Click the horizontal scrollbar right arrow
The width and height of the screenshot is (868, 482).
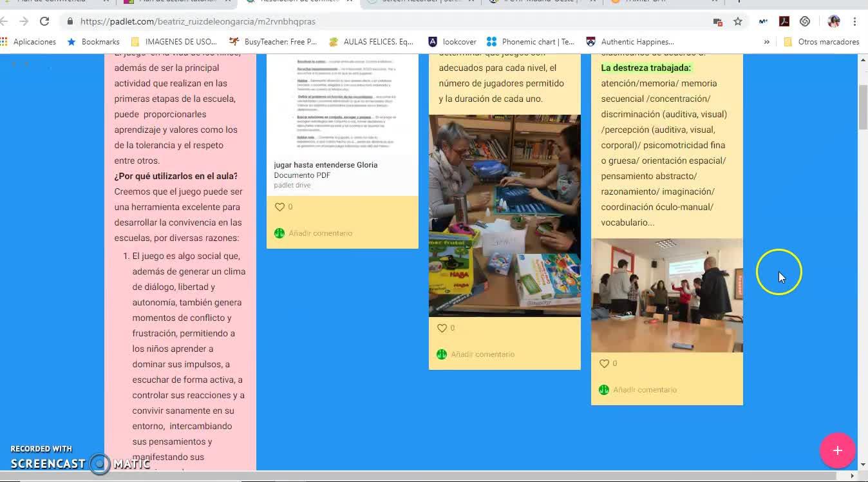pos(853,476)
